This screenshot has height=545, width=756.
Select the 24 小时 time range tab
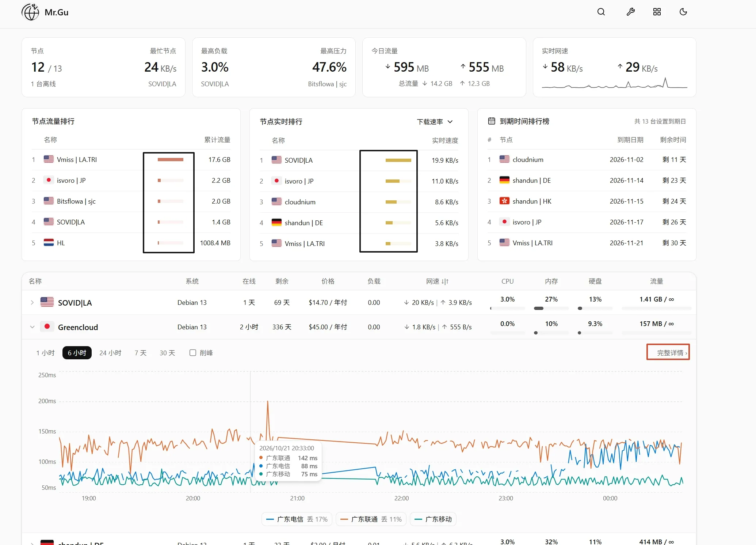pos(110,353)
